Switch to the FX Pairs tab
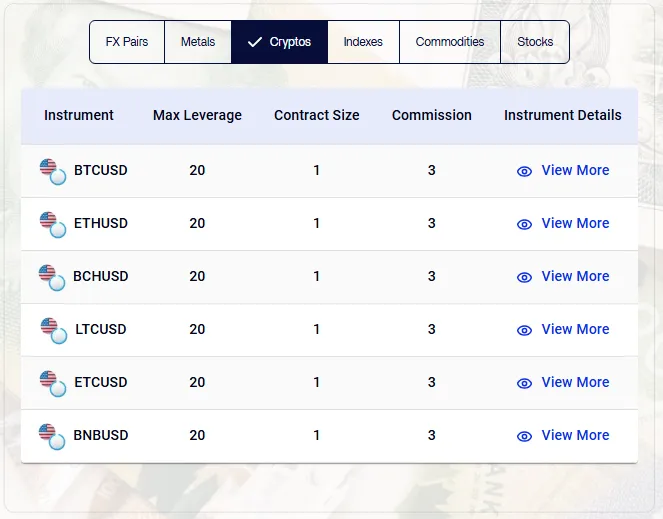The width and height of the screenshot is (663, 519). [127, 42]
